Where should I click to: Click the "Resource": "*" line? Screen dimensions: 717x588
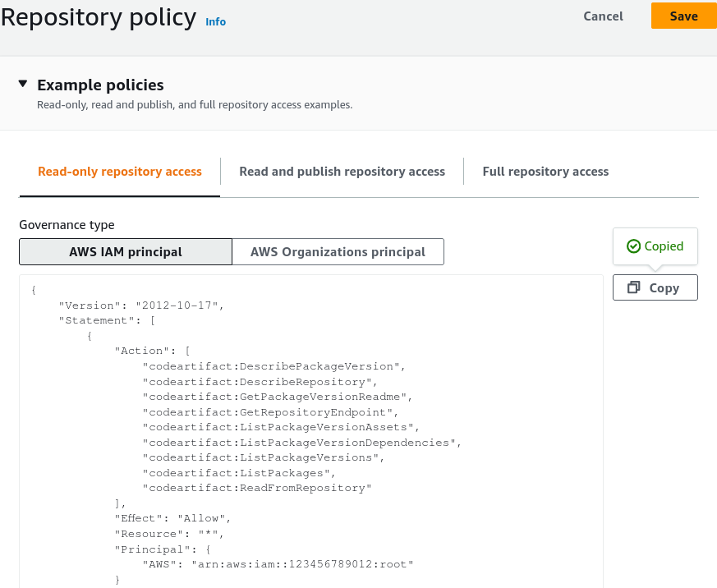pyautogui.click(x=169, y=534)
